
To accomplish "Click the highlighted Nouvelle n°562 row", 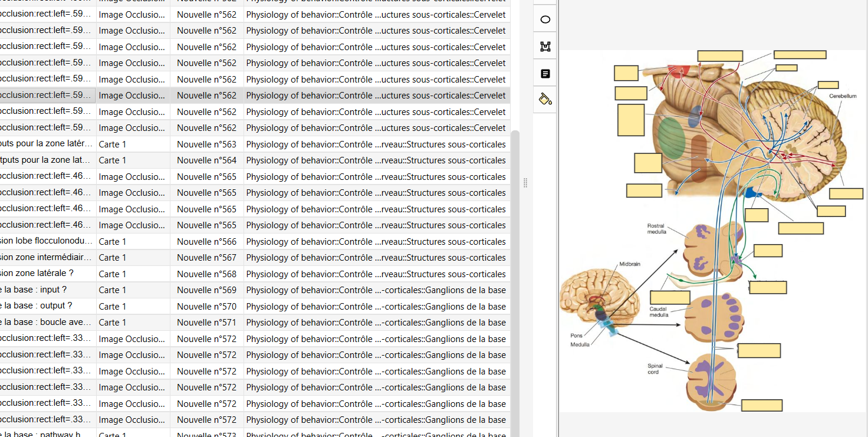I will point(206,96).
